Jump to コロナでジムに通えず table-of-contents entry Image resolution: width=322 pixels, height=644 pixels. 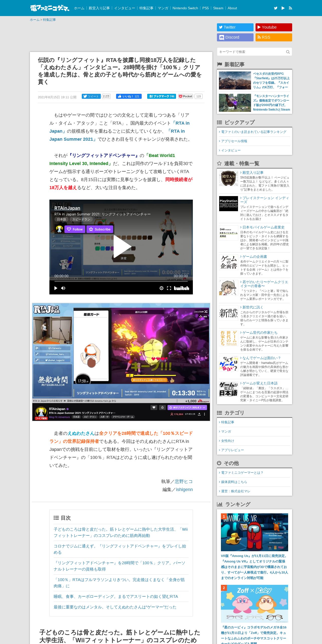point(120,549)
